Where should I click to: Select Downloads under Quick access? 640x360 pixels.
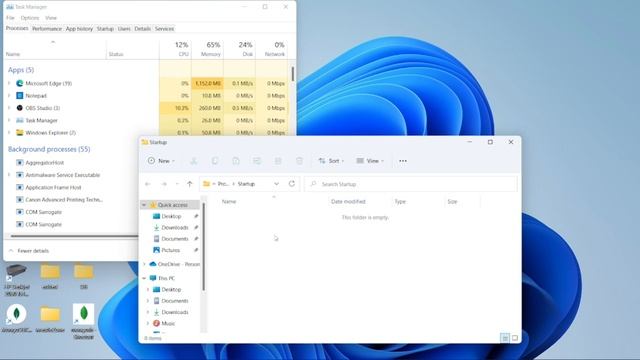click(x=175, y=227)
